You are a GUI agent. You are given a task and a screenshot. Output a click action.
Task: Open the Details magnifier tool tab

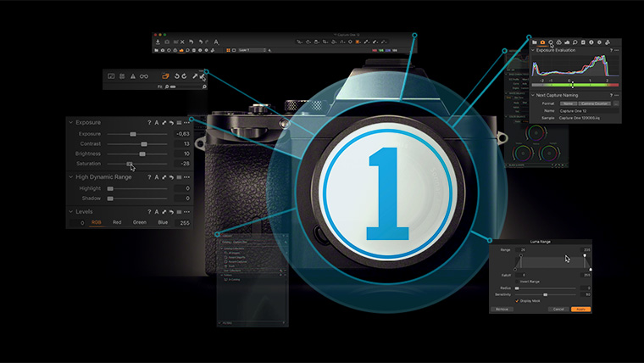(x=575, y=42)
